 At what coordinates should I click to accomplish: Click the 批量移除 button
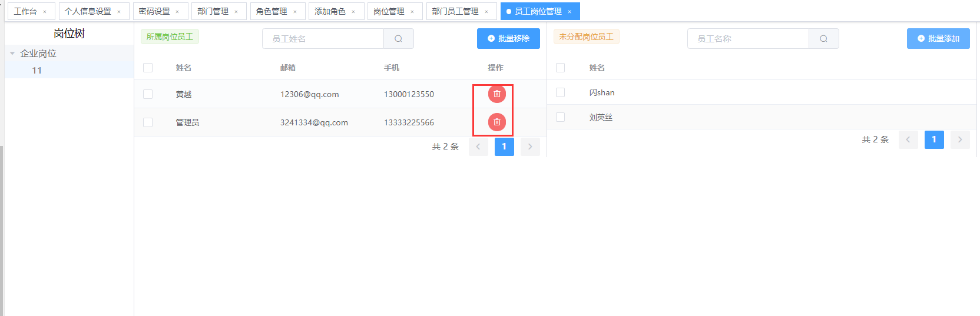pos(508,38)
